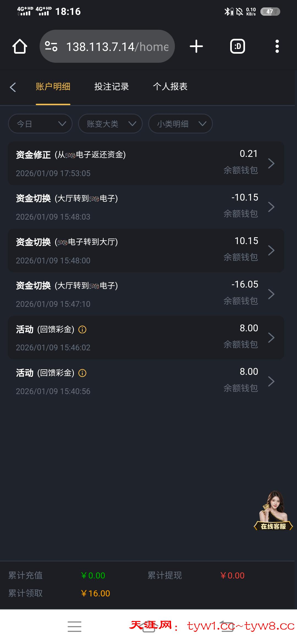Tap info icon on 15:40:56 回馈彩金 entry
Viewport: 297px width, 644px height.
coord(82,373)
